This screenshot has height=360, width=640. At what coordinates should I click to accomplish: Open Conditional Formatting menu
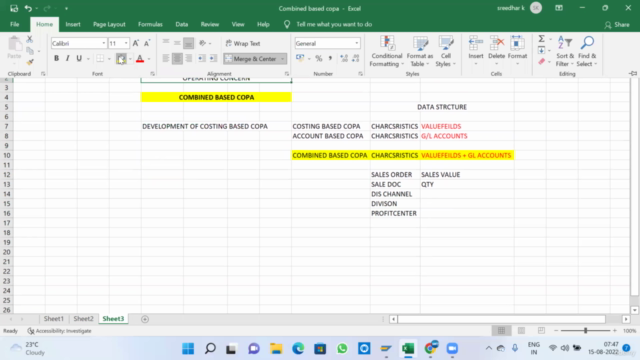[386, 52]
